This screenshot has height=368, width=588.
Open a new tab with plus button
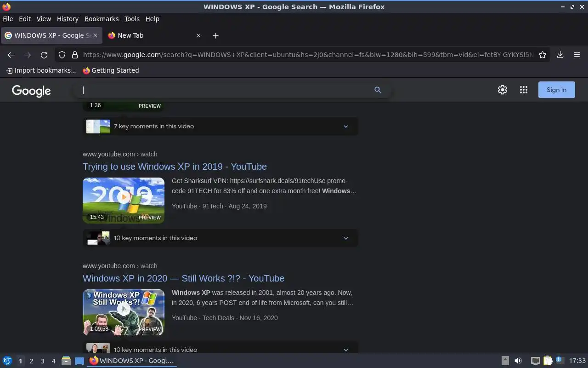pos(216,35)
